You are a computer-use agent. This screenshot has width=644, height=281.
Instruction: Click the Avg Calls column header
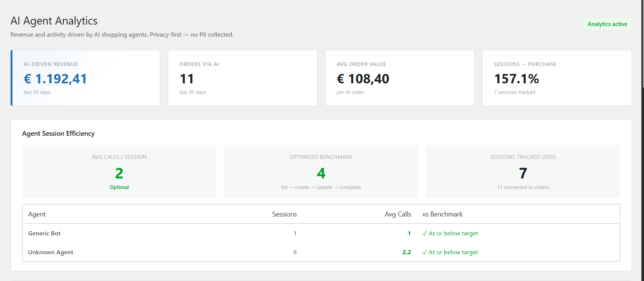[x=397, y=214]
